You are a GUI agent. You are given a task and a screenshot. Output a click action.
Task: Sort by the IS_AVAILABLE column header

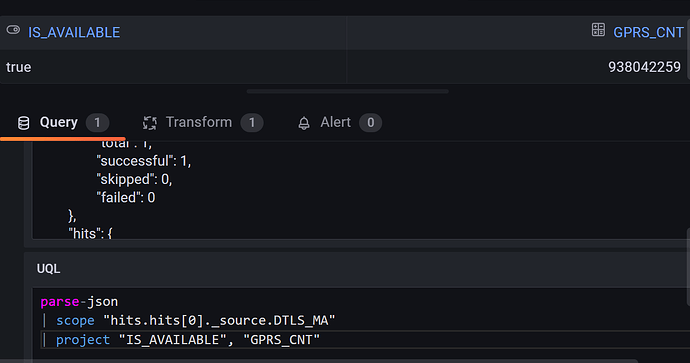coord(74,33)
